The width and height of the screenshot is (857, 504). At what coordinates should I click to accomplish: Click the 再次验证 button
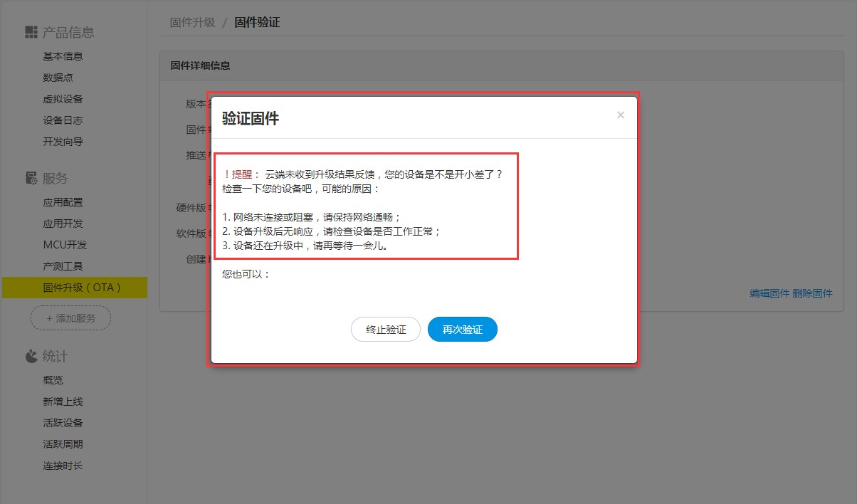pos(462,330)
